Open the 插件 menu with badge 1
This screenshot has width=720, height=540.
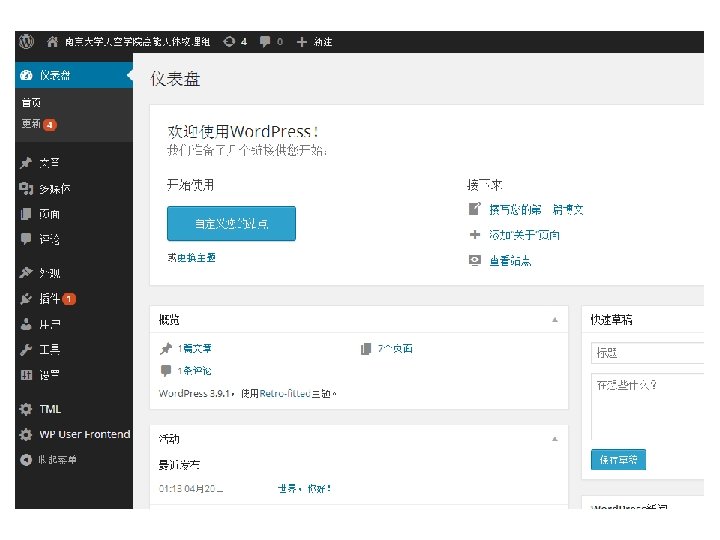(x=74, y=298)
